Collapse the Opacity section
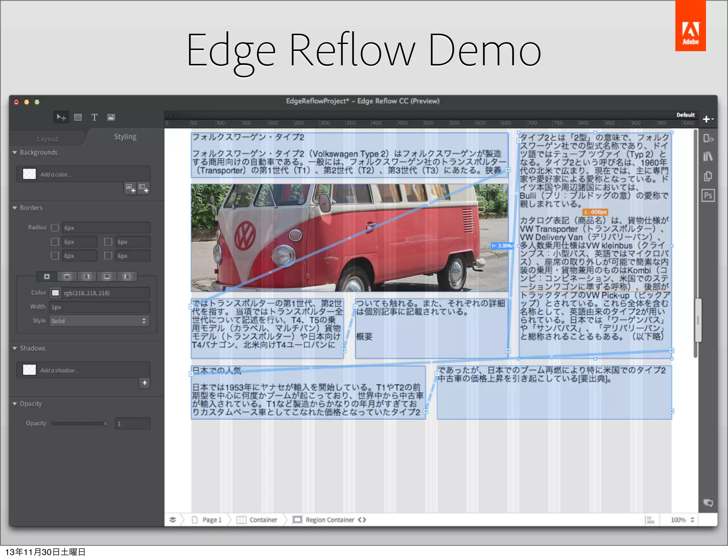The image size is (728, 560). pyautogui.click(x=15, y=404)
